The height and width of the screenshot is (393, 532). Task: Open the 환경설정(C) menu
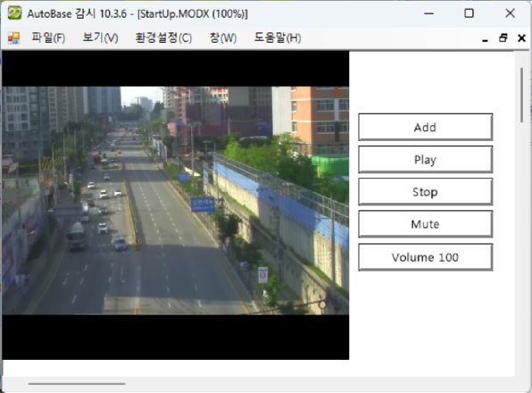coord(163,38)
